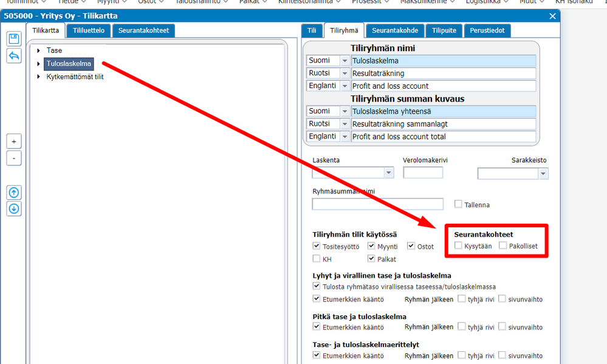Open the Tilipuite tab

[444, 30]
